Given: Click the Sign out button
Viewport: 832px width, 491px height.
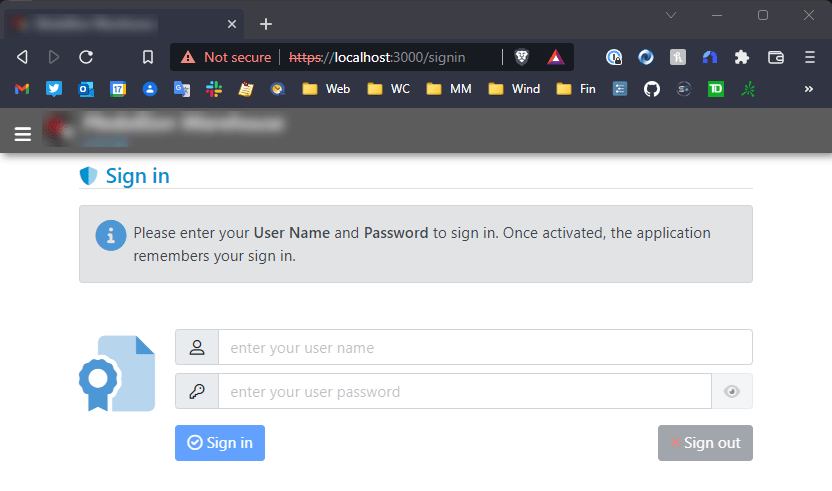Looking at the screenshot, I should 705,443.
